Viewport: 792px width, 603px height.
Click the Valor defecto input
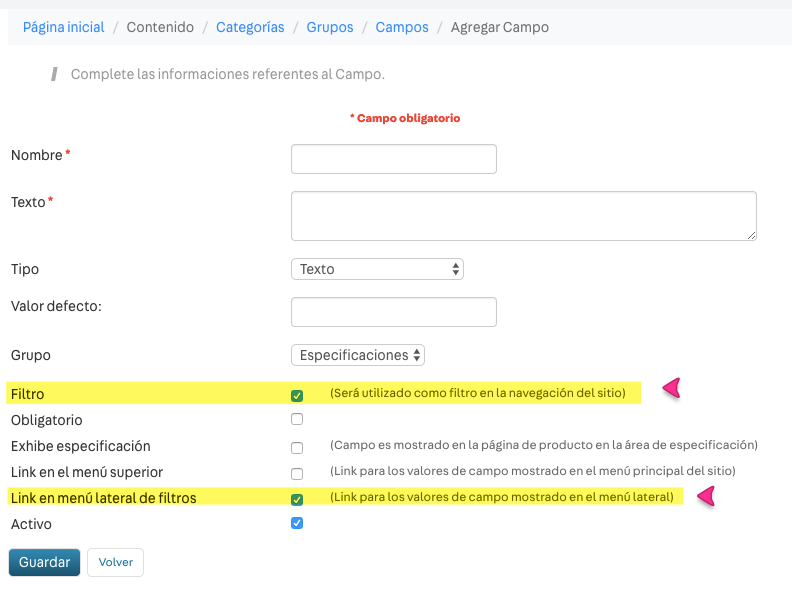(393, 312)
